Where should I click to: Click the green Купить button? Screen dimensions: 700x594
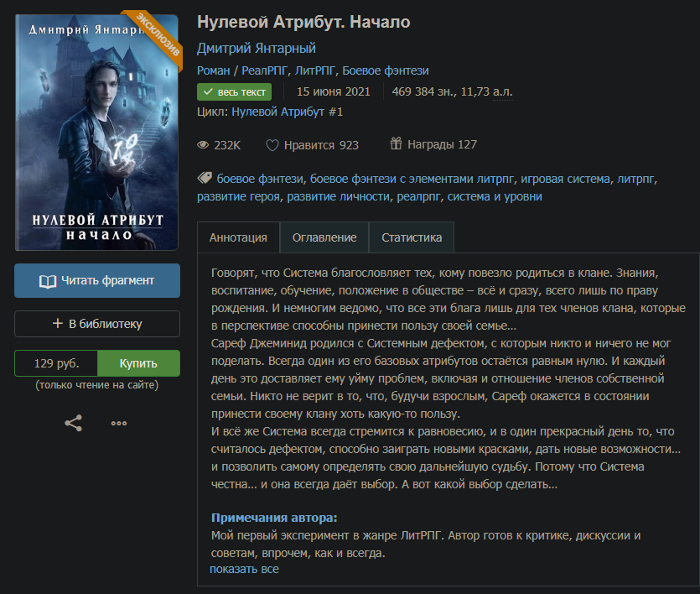(138, 363)
